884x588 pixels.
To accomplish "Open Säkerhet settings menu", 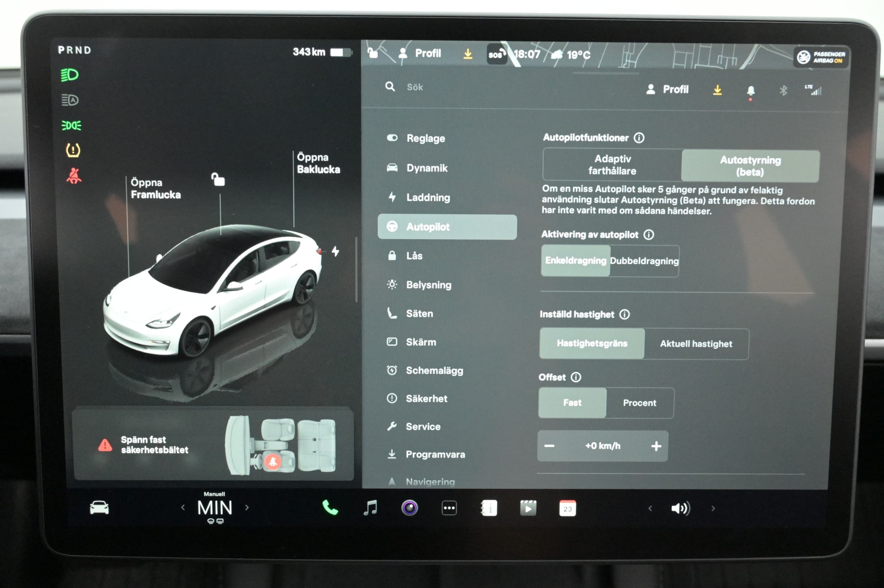I will [x=447, y=398].
